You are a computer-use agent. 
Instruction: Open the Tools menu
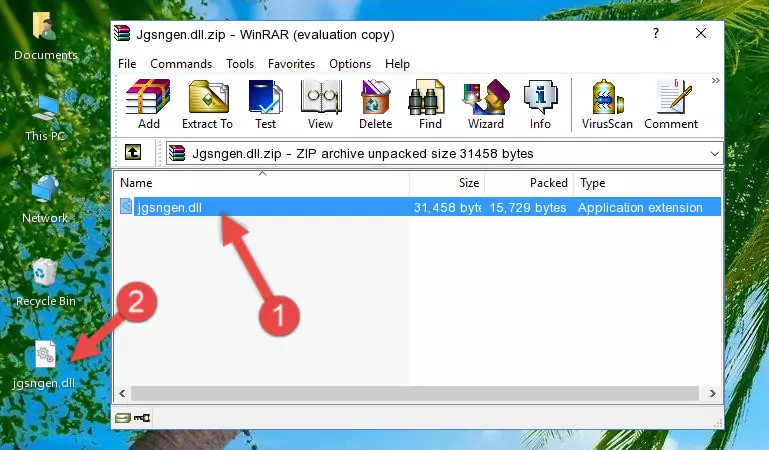[240, 64]
